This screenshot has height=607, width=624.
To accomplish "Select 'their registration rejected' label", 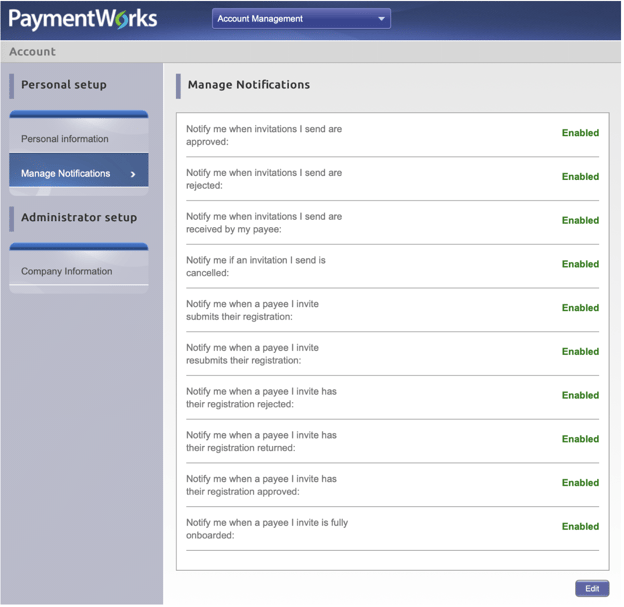I will tap(262, 398).
